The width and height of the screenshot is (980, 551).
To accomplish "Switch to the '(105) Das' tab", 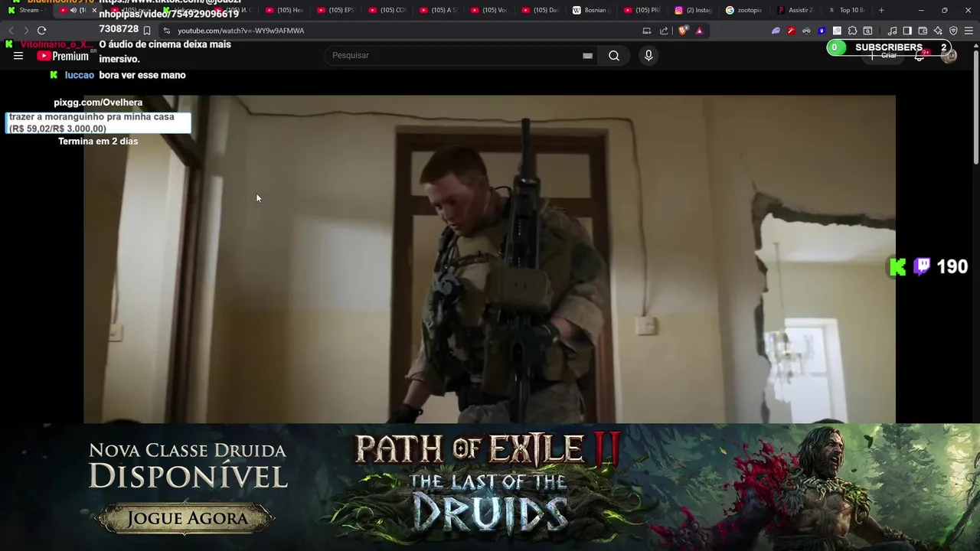I will point(541,10).
